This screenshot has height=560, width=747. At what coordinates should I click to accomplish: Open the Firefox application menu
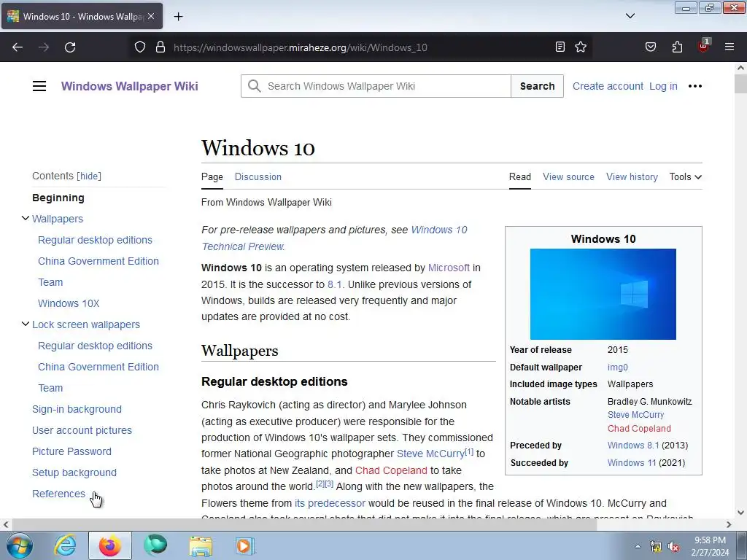729,47
